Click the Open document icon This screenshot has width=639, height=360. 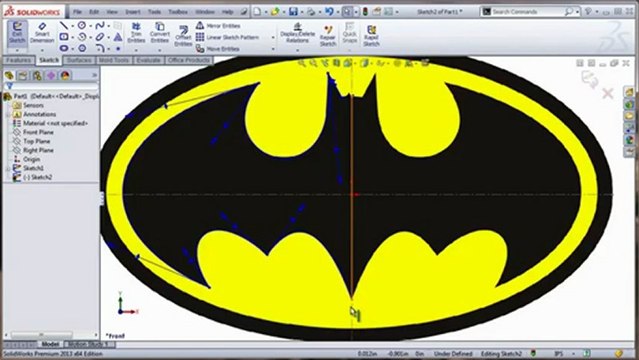click(275, 11)
